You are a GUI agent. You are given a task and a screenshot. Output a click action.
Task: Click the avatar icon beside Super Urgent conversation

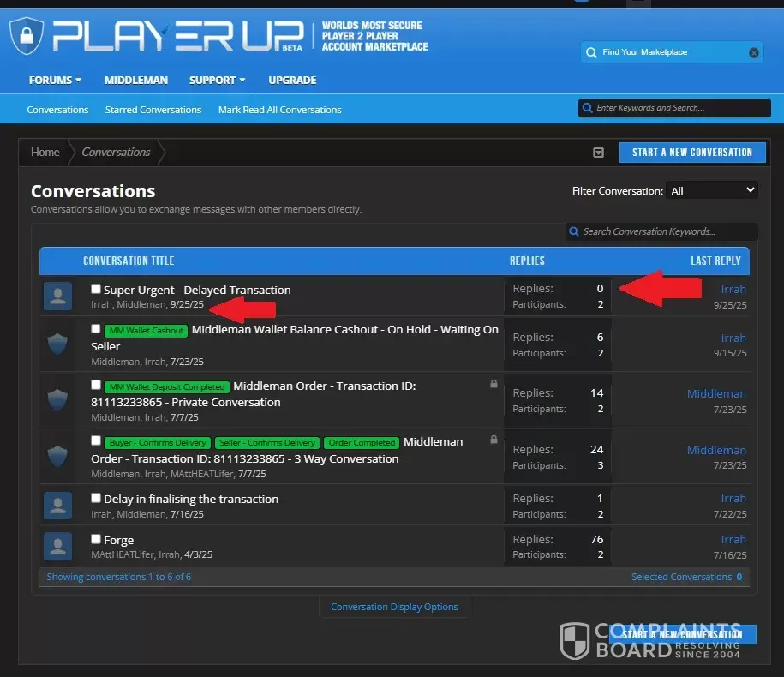(x=57, y=297)
